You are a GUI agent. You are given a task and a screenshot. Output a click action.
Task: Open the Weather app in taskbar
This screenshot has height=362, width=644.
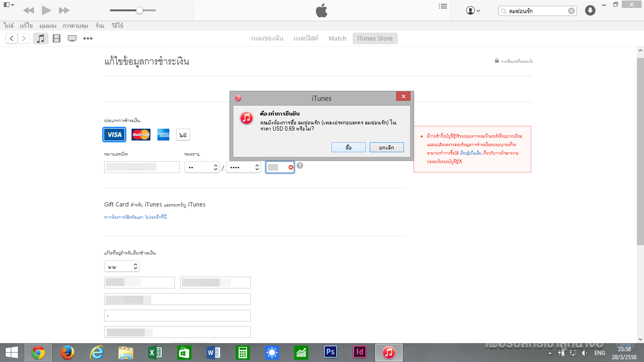tap(272, 352)
